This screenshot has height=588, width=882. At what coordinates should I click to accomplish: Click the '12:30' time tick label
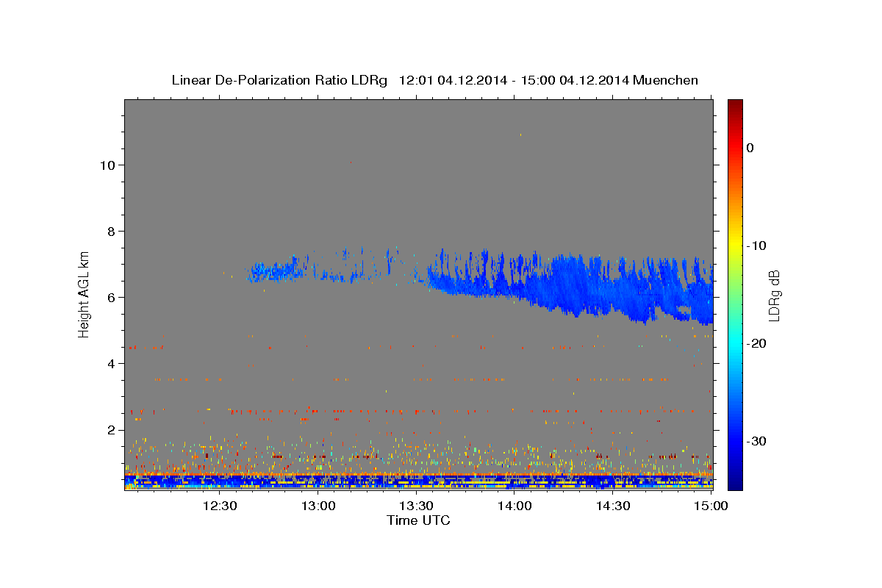(219, 506)
